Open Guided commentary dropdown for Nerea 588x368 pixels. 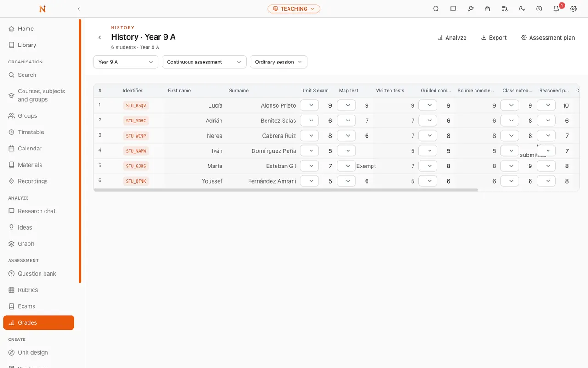(x=428, y=136)
